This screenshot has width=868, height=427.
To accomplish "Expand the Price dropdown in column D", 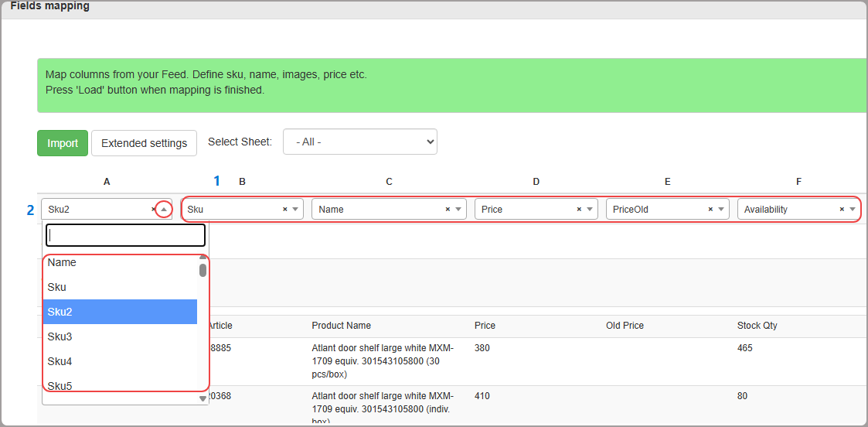I will click(590, 210).
